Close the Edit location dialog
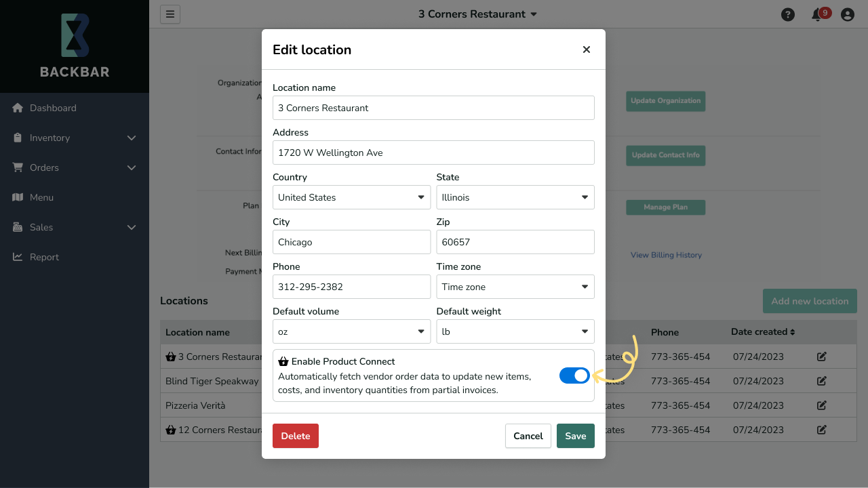868x488 pixels. click(x=587, y=49)
